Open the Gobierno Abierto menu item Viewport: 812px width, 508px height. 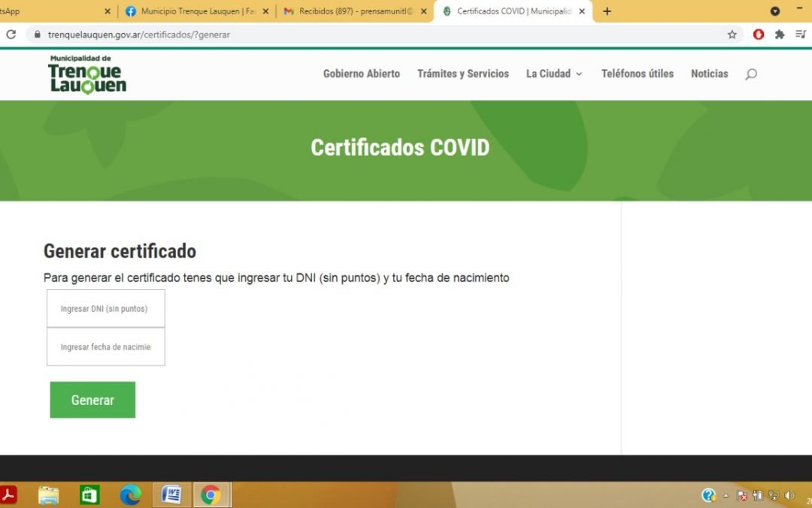pos(362,74)
